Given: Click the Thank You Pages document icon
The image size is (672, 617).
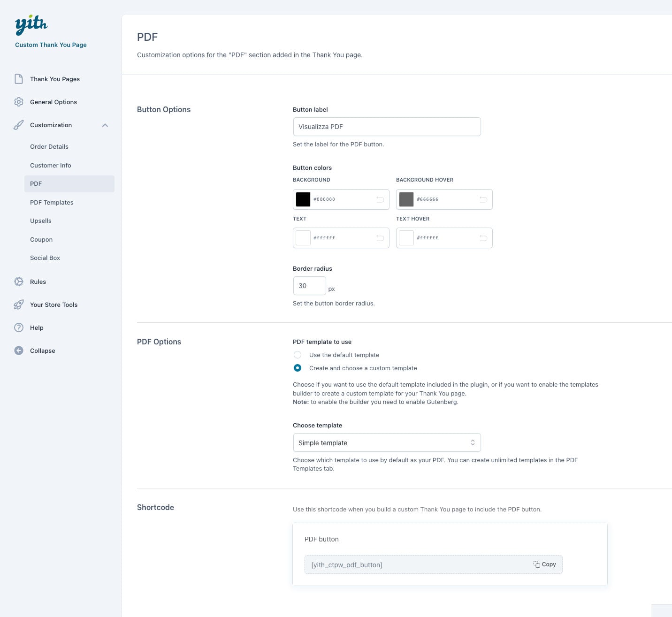Looking at the screenshot, I should coord(19,79).
